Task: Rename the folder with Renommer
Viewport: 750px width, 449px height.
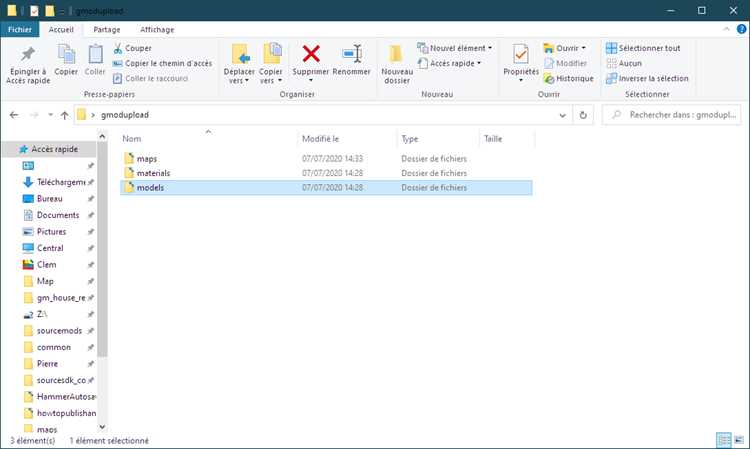Action: coord(352,60)
